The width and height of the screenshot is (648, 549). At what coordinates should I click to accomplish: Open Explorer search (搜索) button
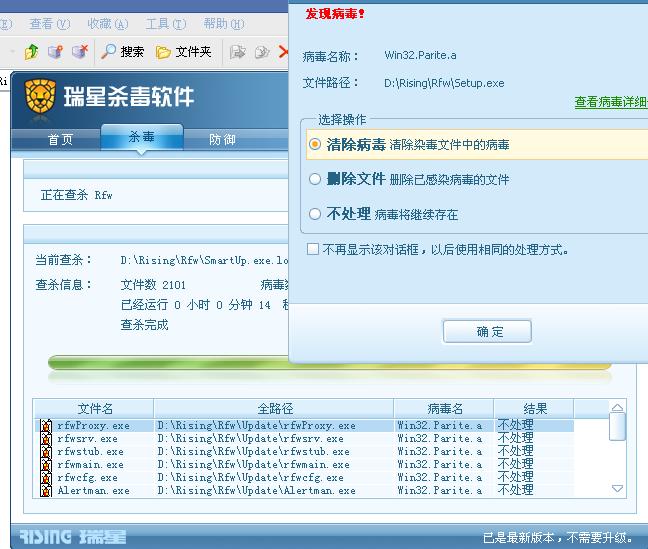coord(122,52)
